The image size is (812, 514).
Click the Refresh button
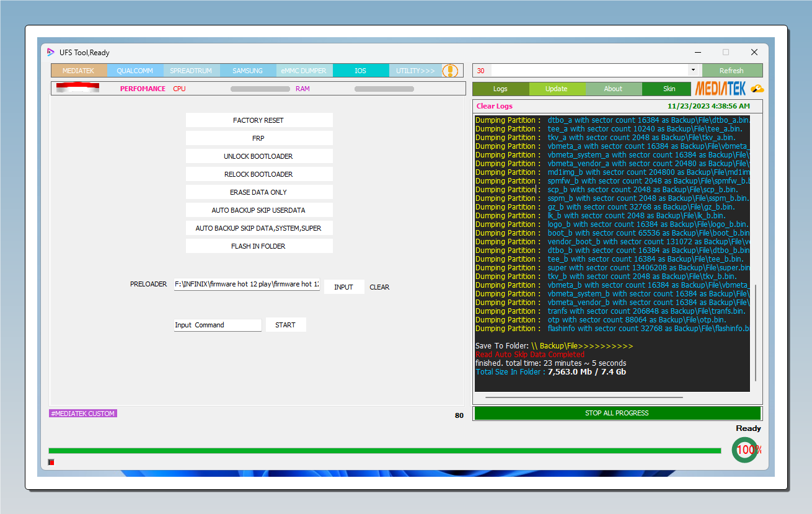click(x=732, y=70)
